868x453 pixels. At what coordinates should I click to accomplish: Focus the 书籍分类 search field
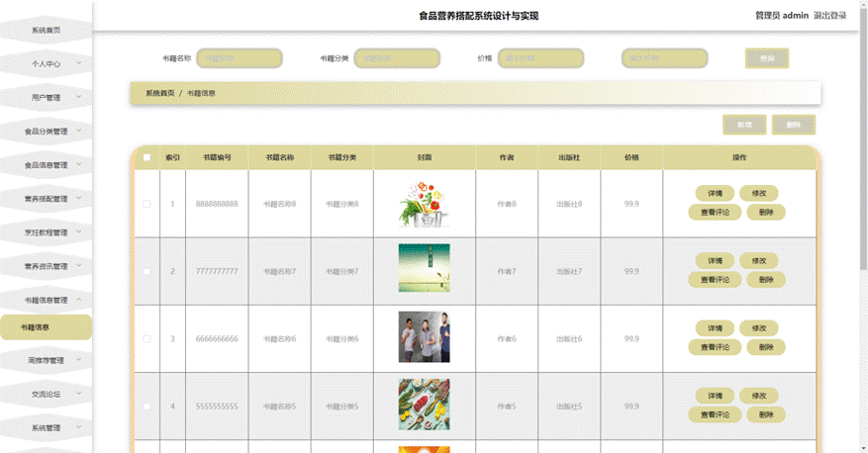pyautogui.click(x=397, y=58)
